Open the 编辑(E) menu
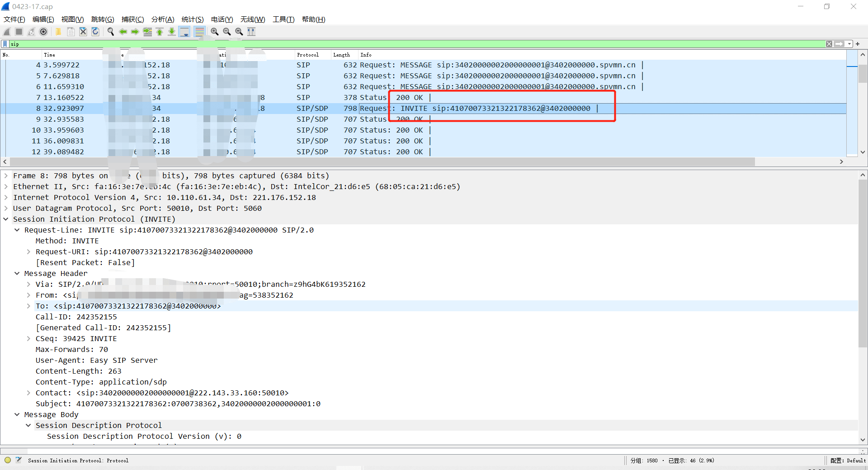The height and width of the screenshot is (470, 868). pyautogui.click(x=43, y=19)
